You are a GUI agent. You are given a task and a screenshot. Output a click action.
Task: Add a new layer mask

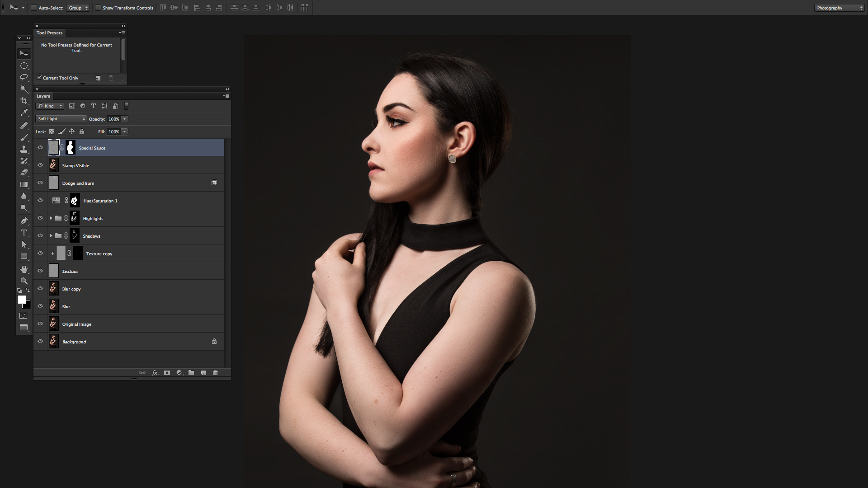167,373
